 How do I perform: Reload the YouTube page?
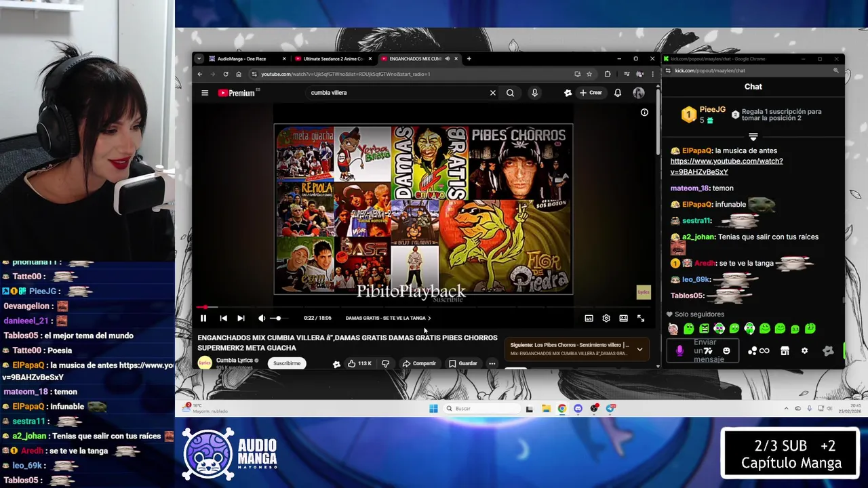(x=226, y=74)
